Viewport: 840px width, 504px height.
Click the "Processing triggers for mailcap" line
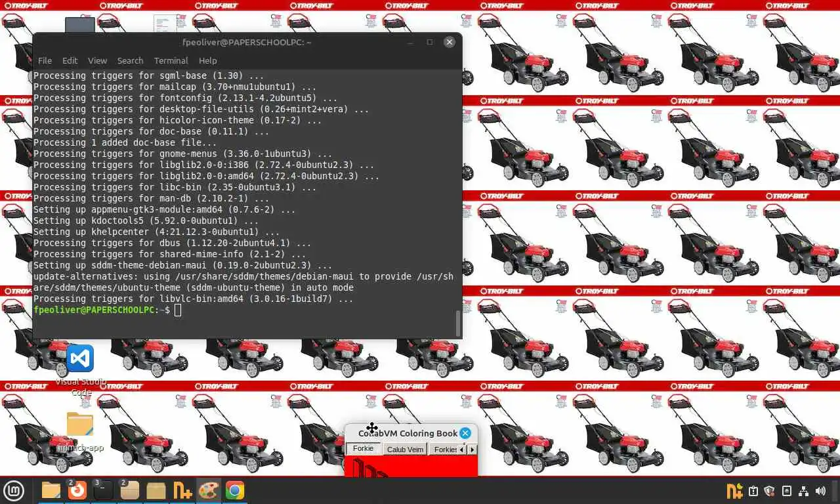[x=175, y=87]
